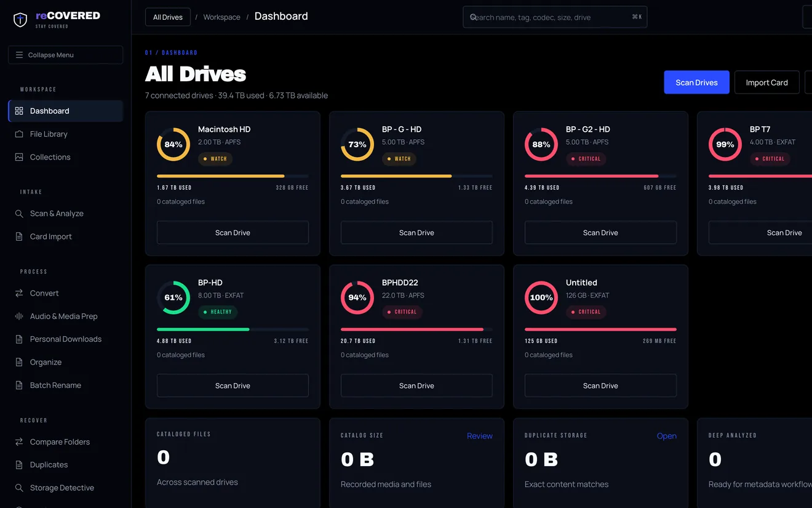
Task: Open the Card Import section
Action: pos(66,236)
